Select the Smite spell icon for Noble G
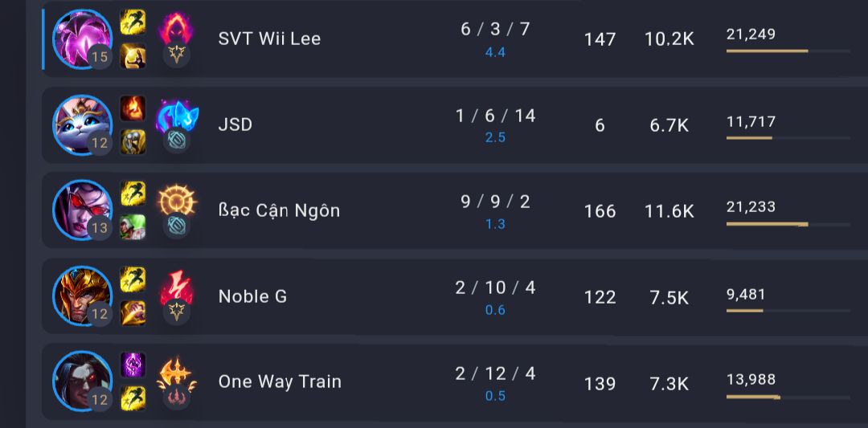The width and height of the screenshot is (868, 428). click(x=133, y=313)
